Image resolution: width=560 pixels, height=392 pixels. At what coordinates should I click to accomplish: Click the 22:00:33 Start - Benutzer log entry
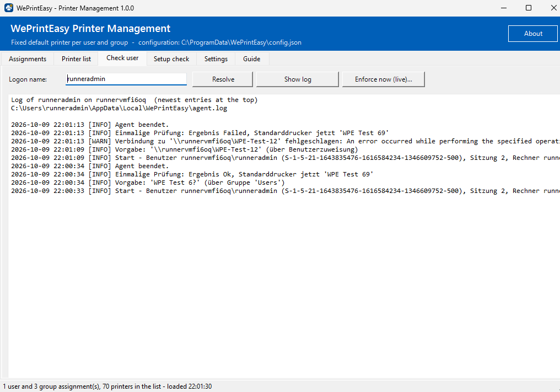(x=285, y=191)
